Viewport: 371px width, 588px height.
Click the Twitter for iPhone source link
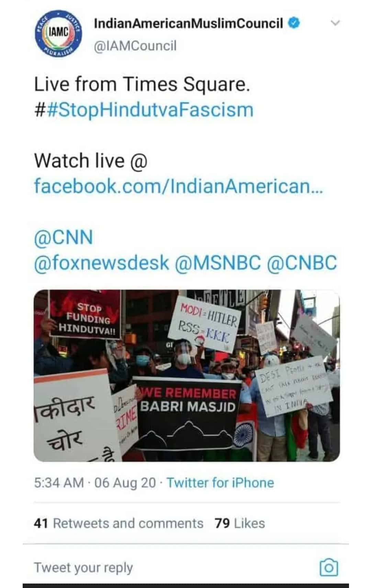[220, 483]
